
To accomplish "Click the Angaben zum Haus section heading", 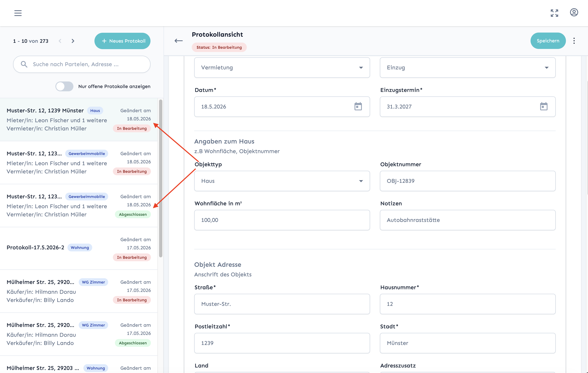I will tap(224, 141).
